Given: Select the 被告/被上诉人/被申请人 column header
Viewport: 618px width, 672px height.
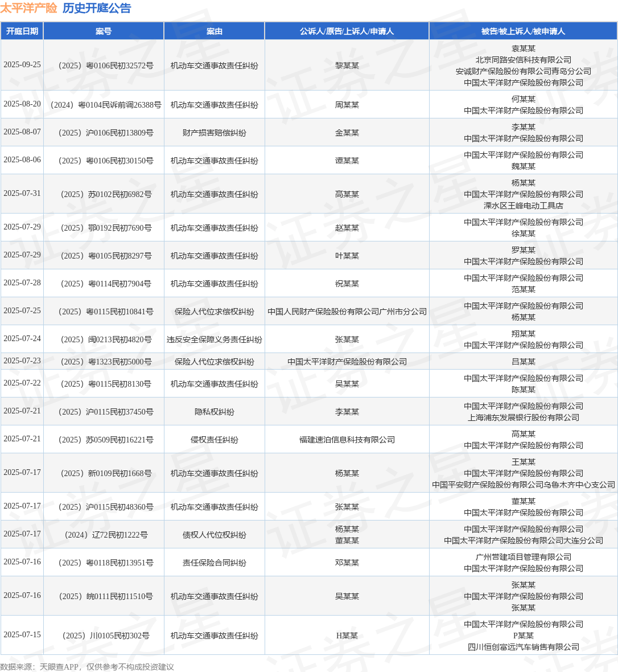Looking at the screenshot, I should (x=524, y=31).
